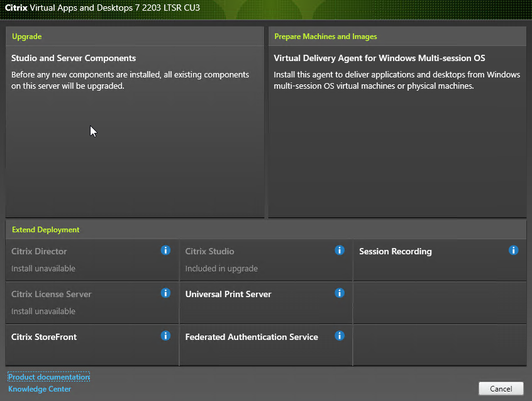Open info icon for Citrix Director
The height and width of the screenshot is (401, 532).
click(x=165, y=251)
